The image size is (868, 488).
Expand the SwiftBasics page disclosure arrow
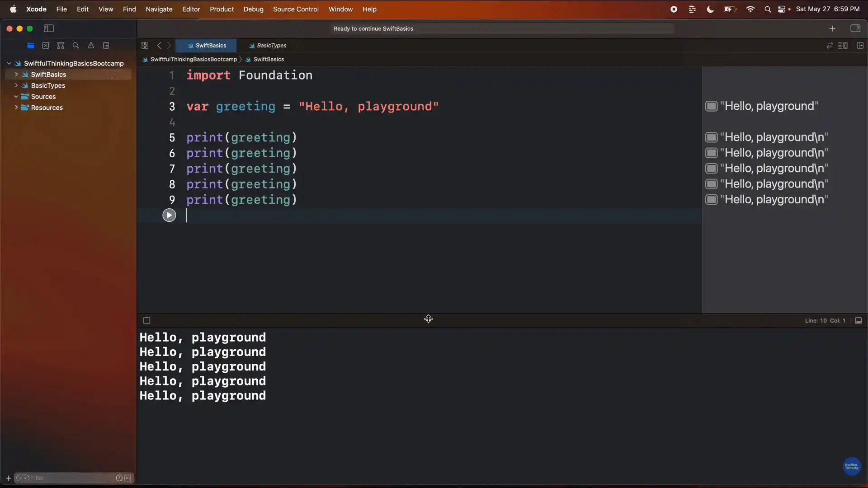click(16, 74)
